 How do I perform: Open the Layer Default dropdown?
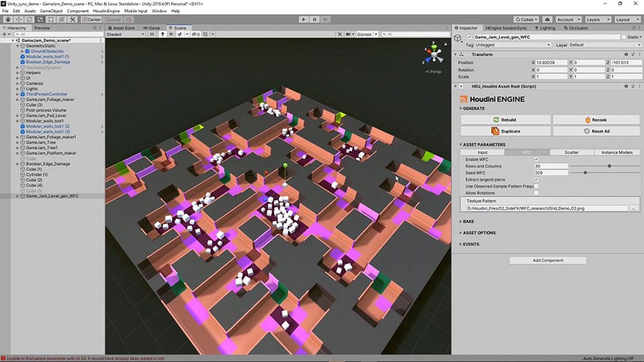point(604,45)
